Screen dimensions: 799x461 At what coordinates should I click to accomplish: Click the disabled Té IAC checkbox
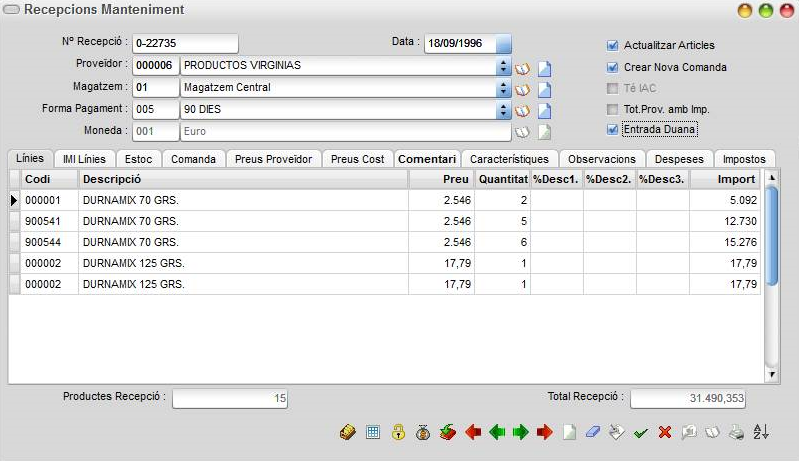[x=612, y=89]
